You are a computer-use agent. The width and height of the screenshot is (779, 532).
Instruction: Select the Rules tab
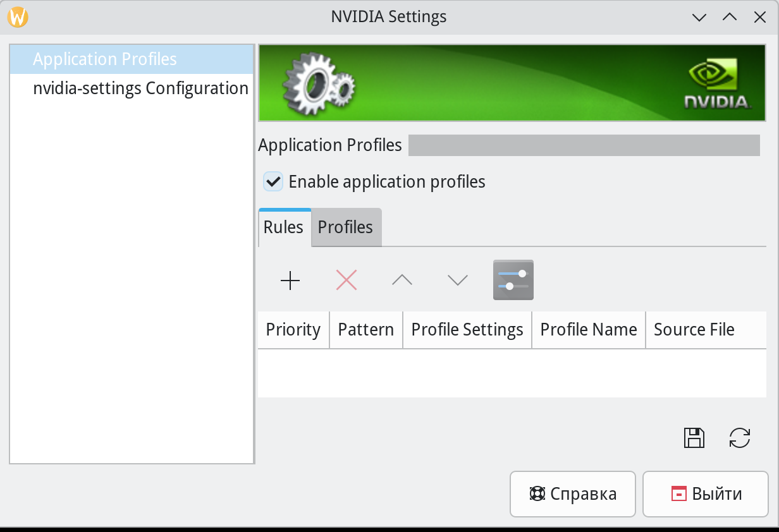tap(284, 227)
